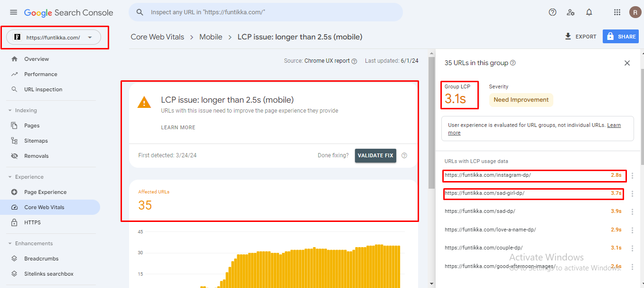Open more options for love-a-name-dp URL

[x=632, y=230]
